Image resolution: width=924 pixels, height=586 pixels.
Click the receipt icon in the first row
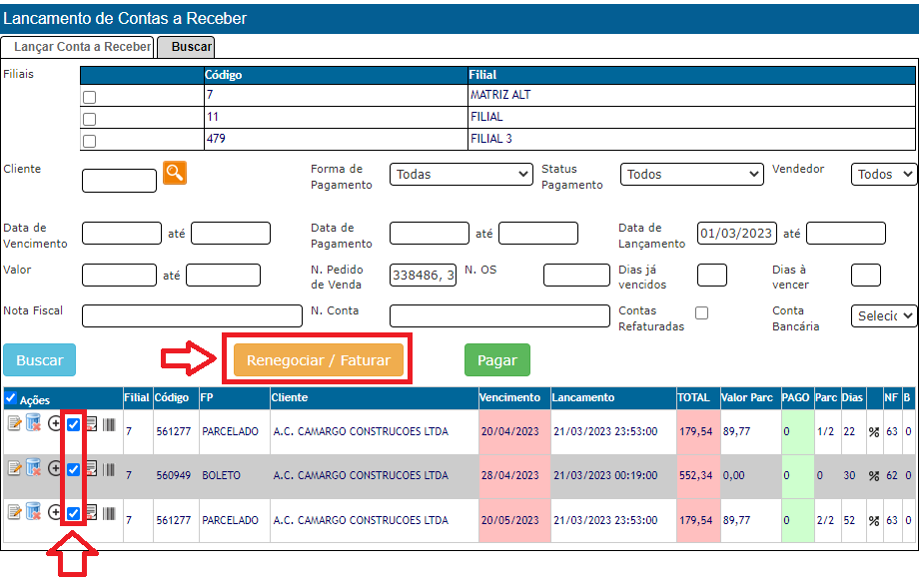click(x=90, y=424)
